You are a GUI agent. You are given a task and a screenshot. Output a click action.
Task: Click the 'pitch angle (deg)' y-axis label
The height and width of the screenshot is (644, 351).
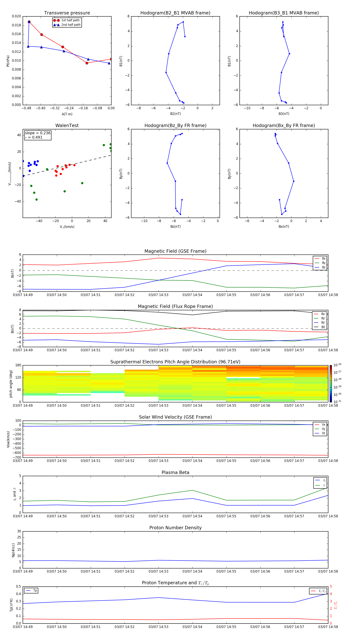coord(11,384)
